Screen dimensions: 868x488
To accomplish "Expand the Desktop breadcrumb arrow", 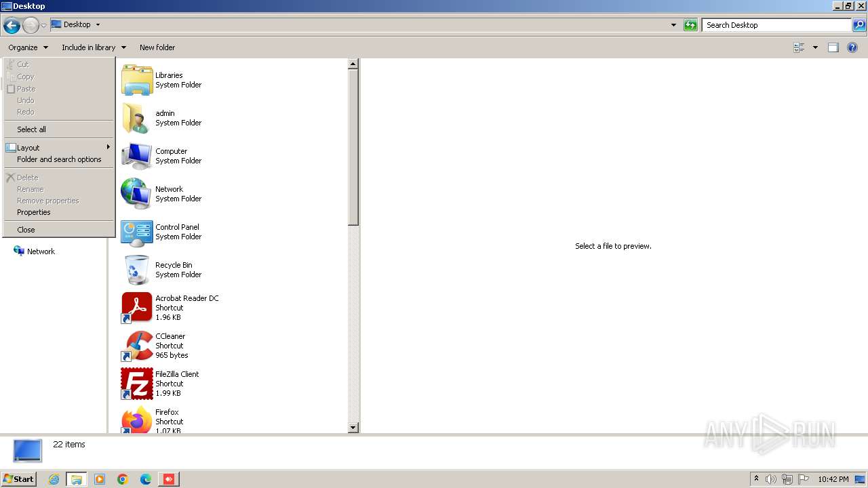I will click(98, 25).
